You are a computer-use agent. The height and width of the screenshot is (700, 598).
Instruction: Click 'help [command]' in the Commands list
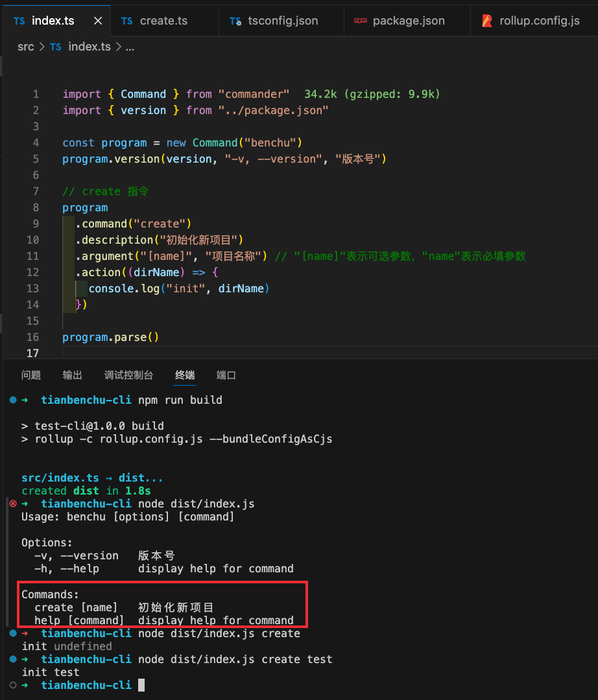pos(79,620)
